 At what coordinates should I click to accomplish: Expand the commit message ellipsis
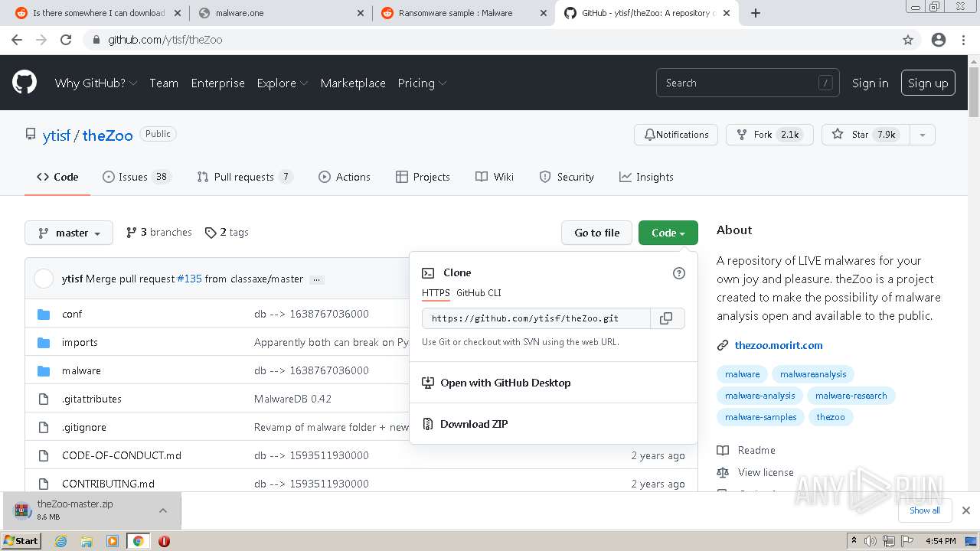pyautogui.click(x=317, y=279)
